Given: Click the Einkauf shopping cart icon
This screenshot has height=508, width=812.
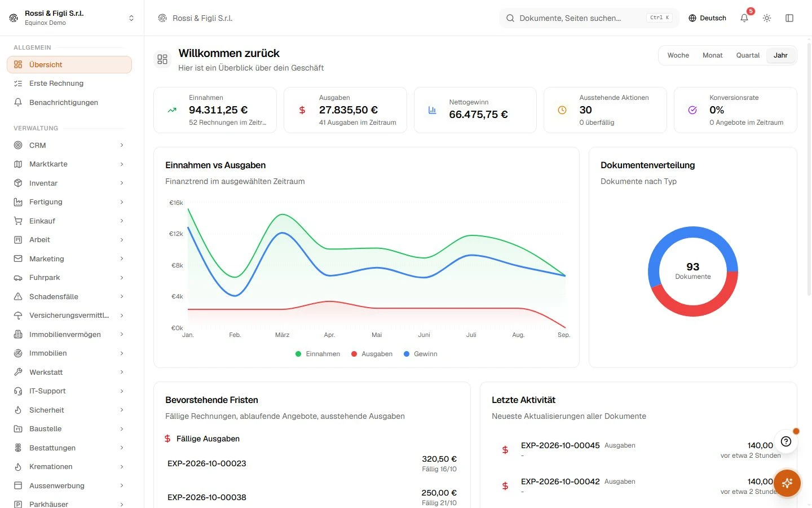Looking at the screenshot, I should (18, 221).
